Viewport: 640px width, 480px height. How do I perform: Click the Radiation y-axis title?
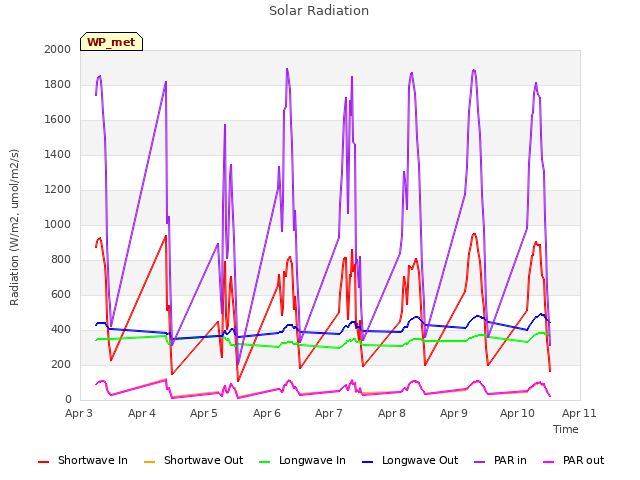point(14,227)
